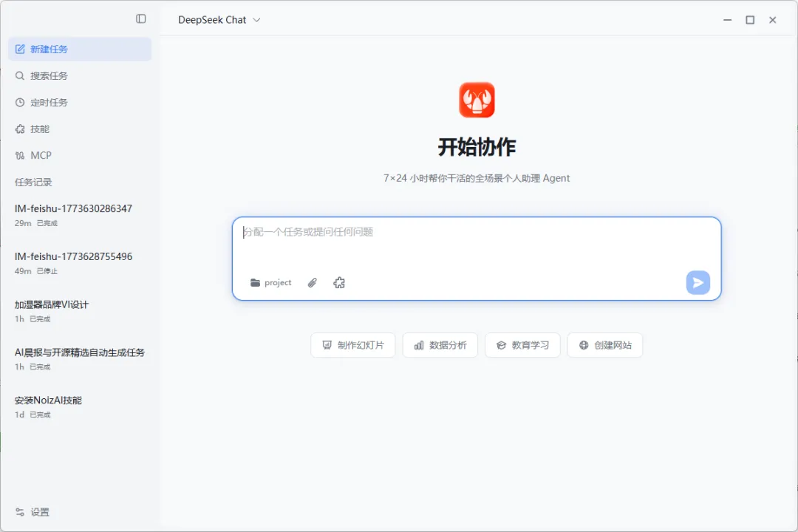
Task: Choose the 教育学习 suggestion
Action: pyautogui.click(x=522, y=345)
